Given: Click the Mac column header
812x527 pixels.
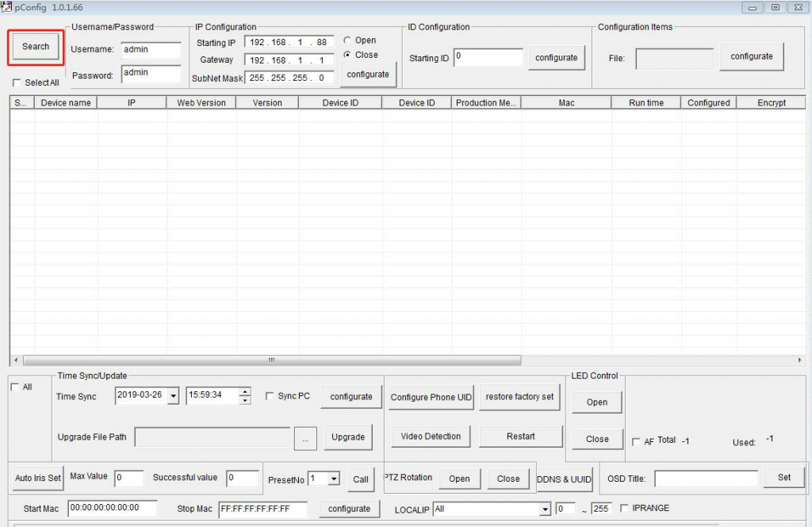Looking at the screenshot, I should point(566,102).
